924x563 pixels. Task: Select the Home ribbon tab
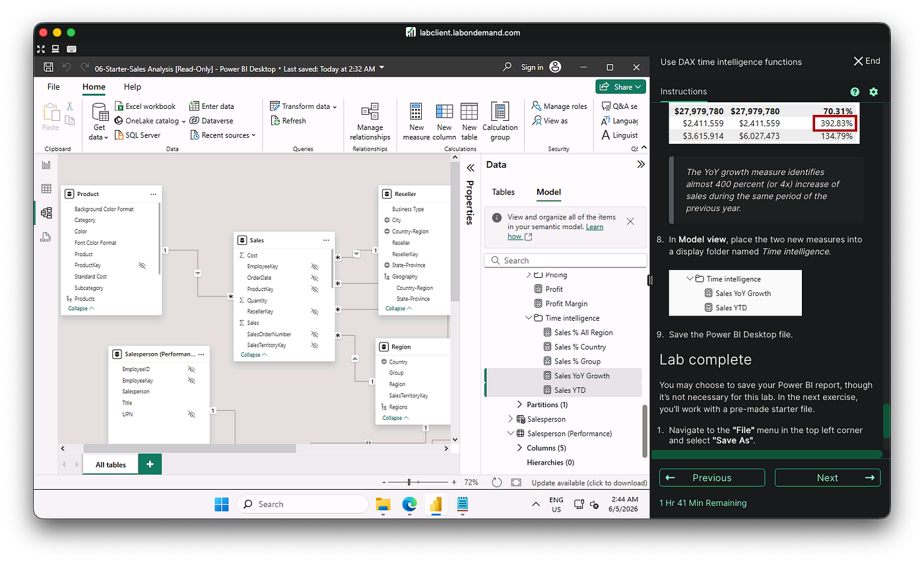tap(94, 86)
